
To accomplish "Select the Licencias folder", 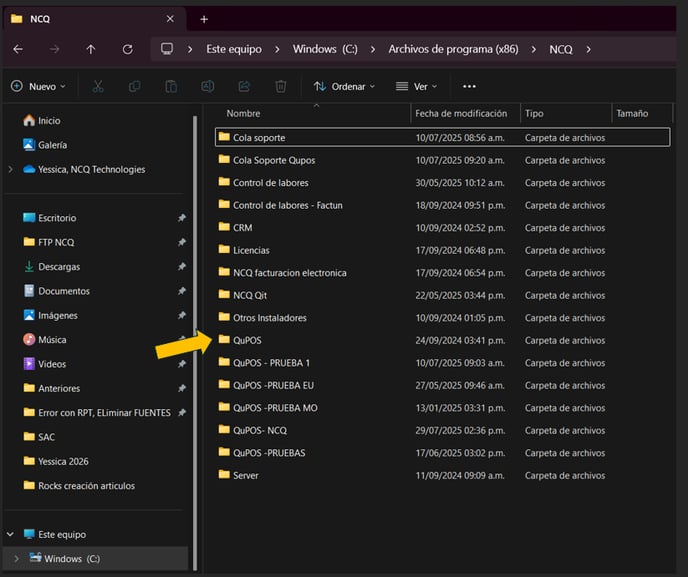I will pos(442,250).
